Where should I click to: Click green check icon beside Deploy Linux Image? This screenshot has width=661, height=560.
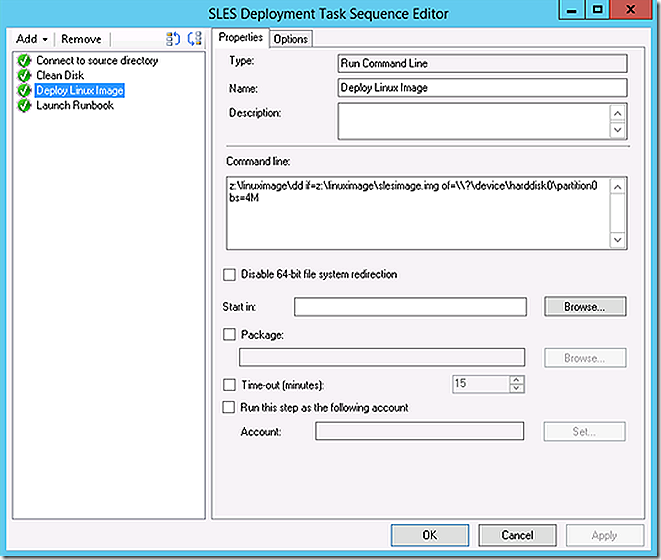(x=24, y=90)
